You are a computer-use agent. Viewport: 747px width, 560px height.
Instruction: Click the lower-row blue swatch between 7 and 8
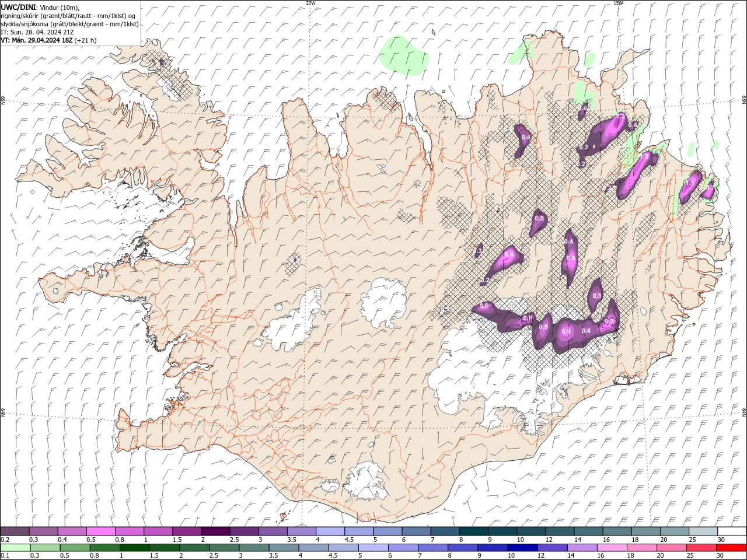coord(432,548)
